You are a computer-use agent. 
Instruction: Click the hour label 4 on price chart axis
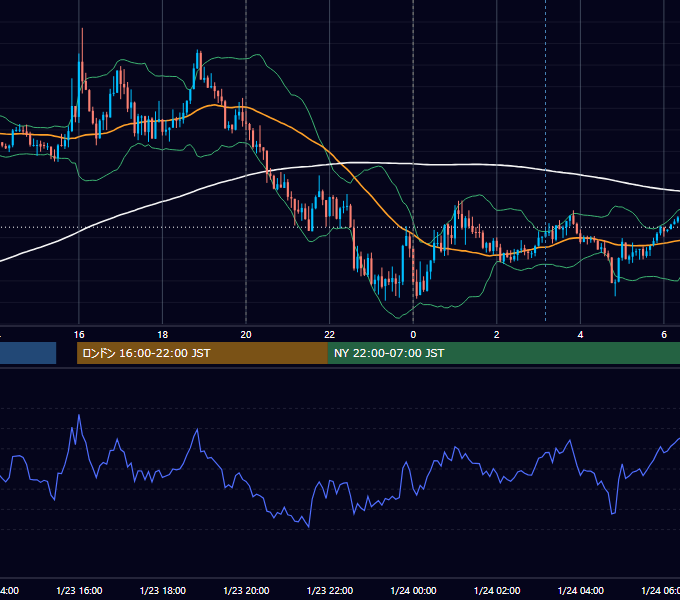[580, 335]
